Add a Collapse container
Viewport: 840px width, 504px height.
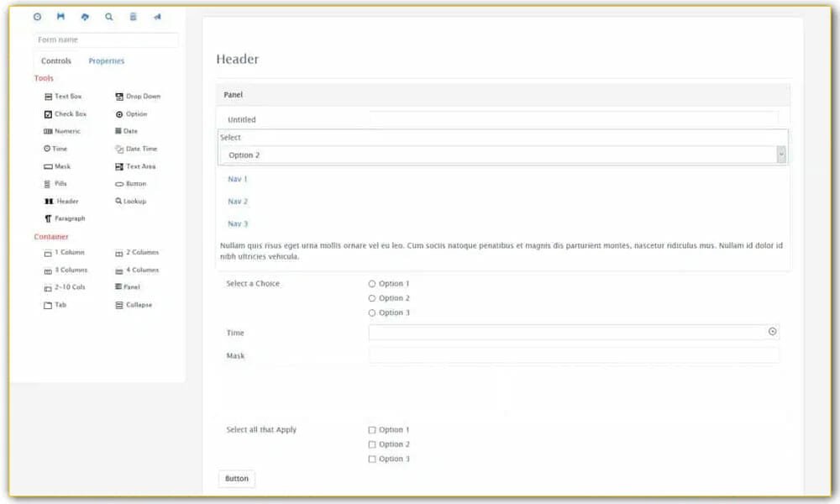click(136, 304)
